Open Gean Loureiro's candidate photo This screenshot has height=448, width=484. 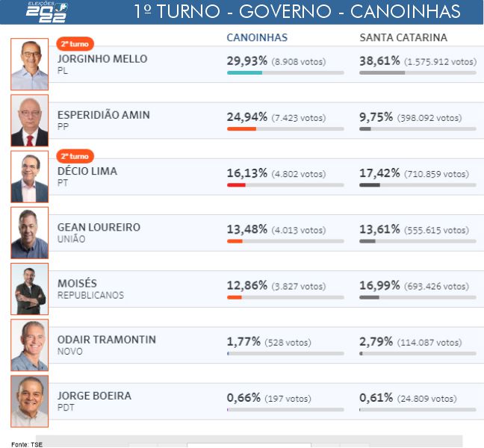coord(30,233)
